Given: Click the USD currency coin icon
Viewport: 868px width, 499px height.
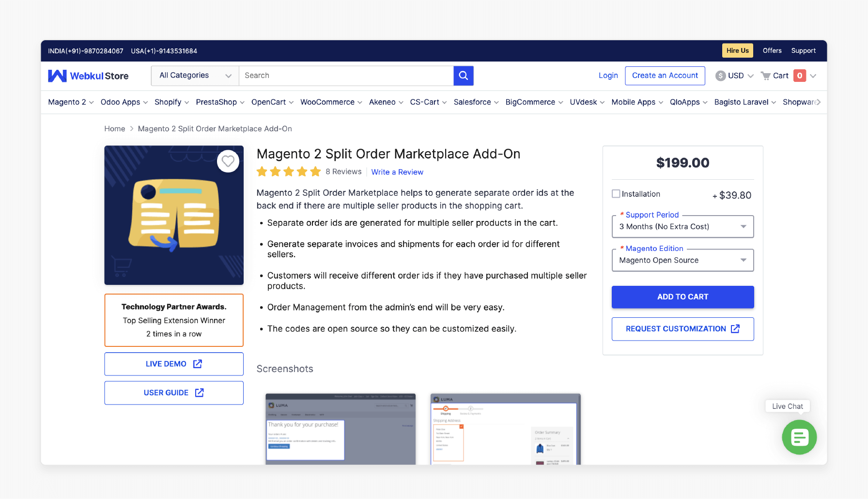Looking at the screenshot, I should coord(720,76).
